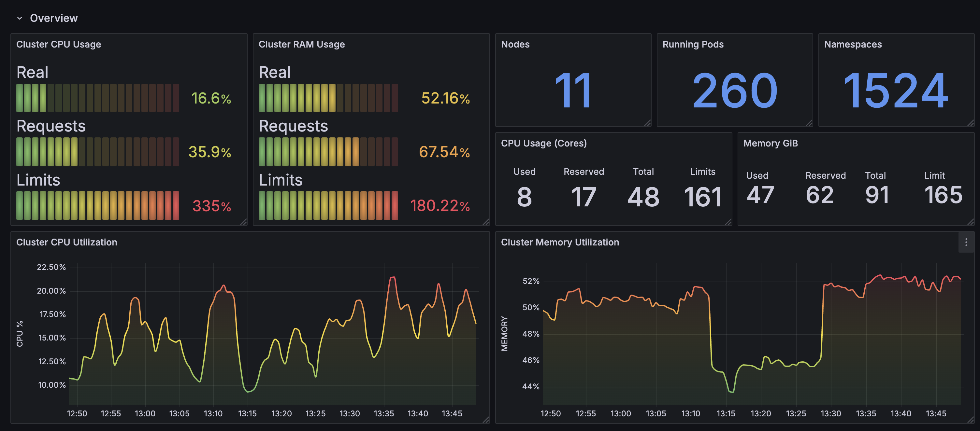Click the 35.9% CPU Requests value
Screen dimensions: 980x431
(x=209, y=152)
